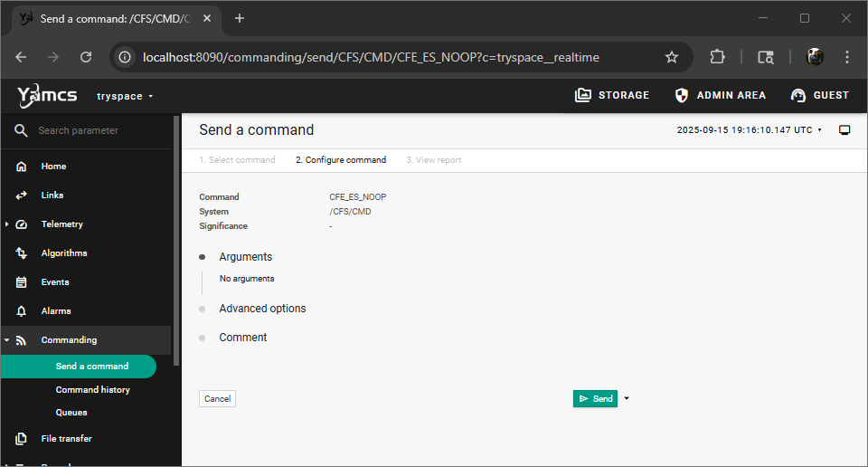The width and height of the screenshot is (868, 467).
Task: Open dropdown arrow beside Send button
Action: [x=627, y=398]
